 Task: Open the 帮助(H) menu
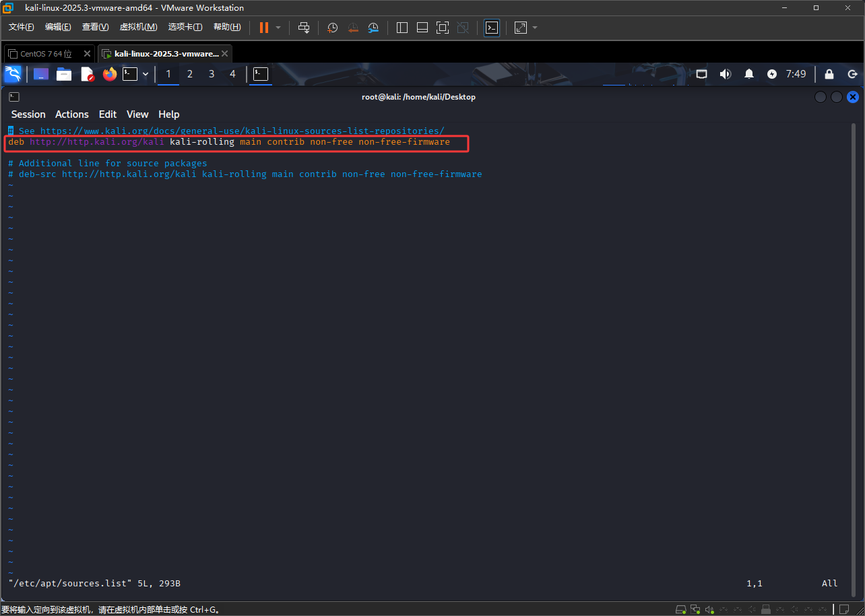[227, 27]
